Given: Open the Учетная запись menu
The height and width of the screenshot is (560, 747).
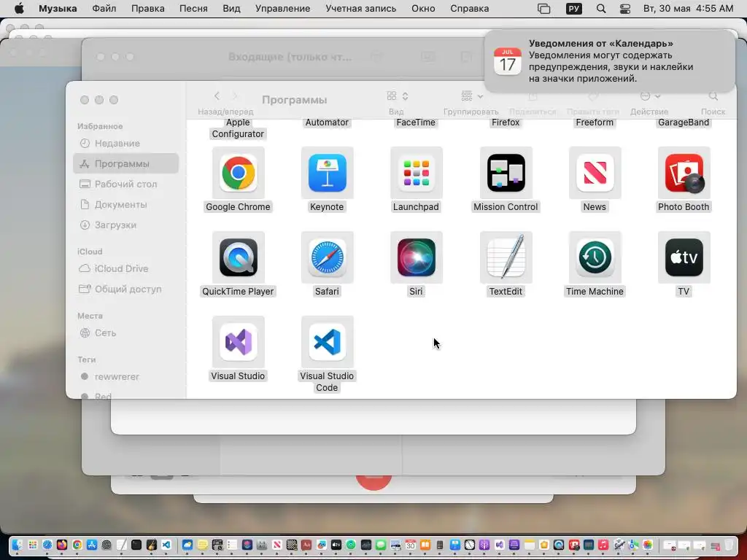Looking at the screenshot, I should pos(360,9).
